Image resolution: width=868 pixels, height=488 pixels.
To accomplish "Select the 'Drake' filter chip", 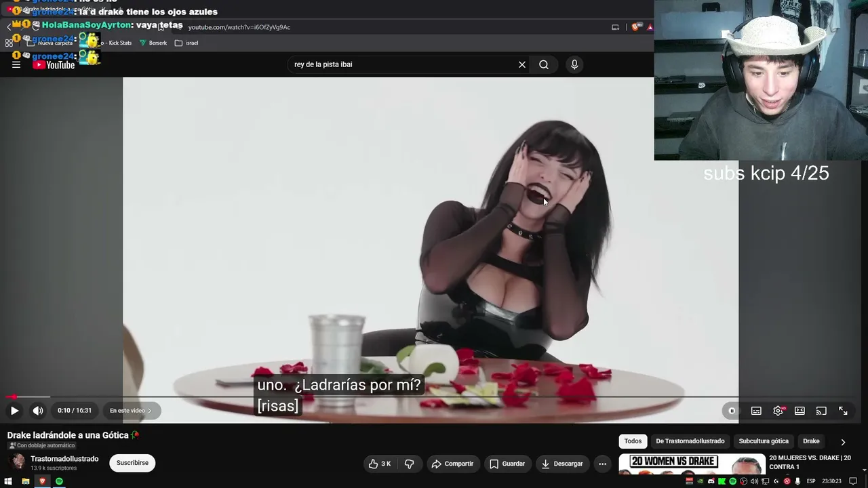I will [x=811, y=441].
